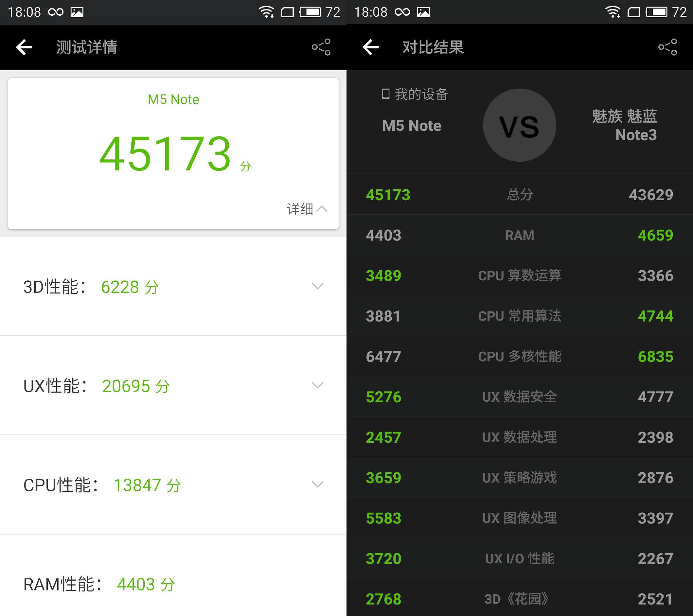
Task: Tap phone icon beside 我的设备
Action: tap(386, 94)
